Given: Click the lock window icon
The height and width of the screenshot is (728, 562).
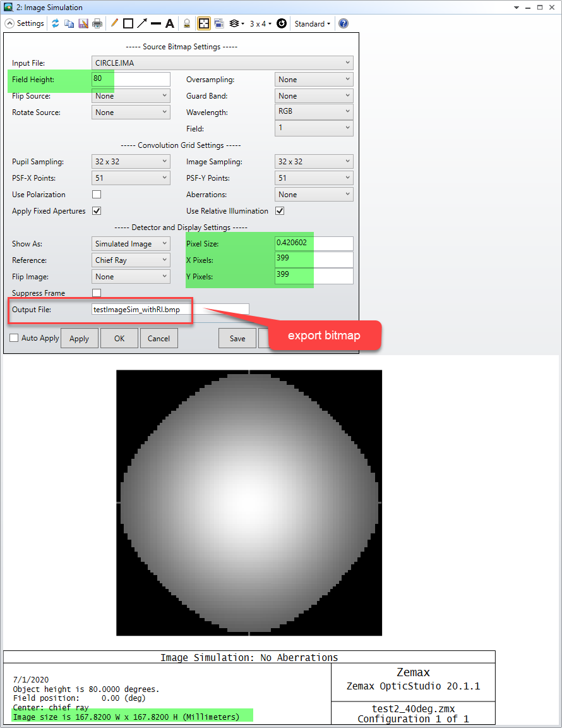Looking at the screenshot, I should pyautogui.click(x=186, y=23).
